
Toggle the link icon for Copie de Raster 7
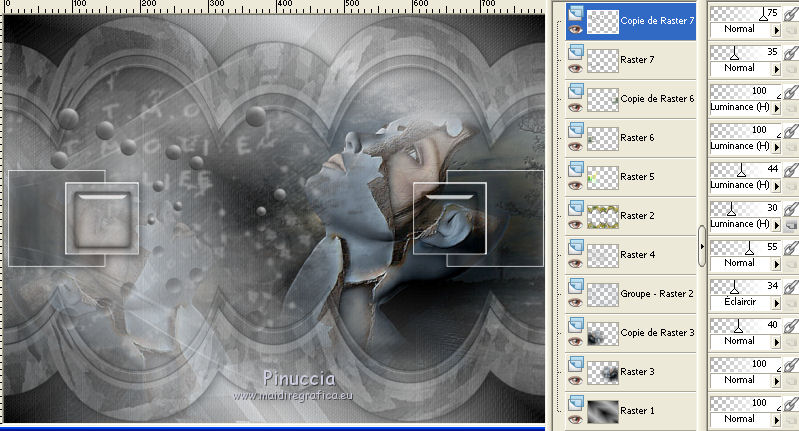click(x=791, y=15)
